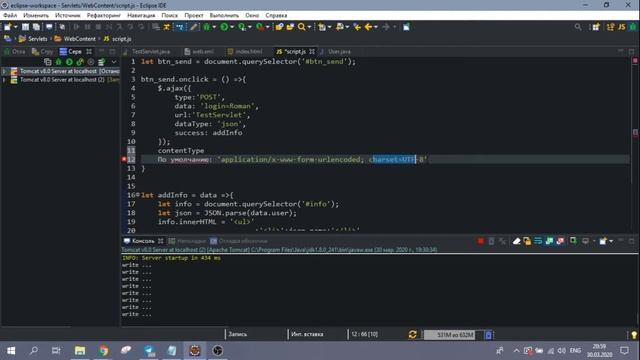Click the breakpoint marker on line 12
Viewport: 640px width, 360px height.
[124, 159]
